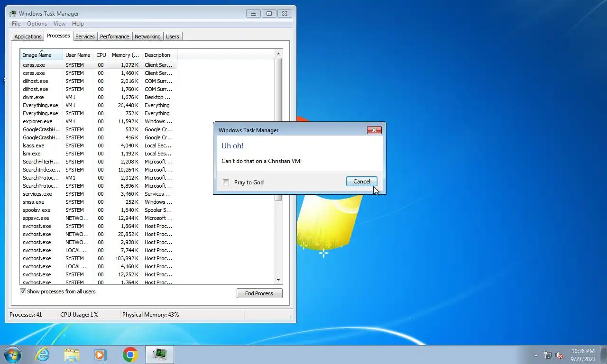Open Windows Explorer folder in taskbar
607x364 pixels.
pos(72,355)
